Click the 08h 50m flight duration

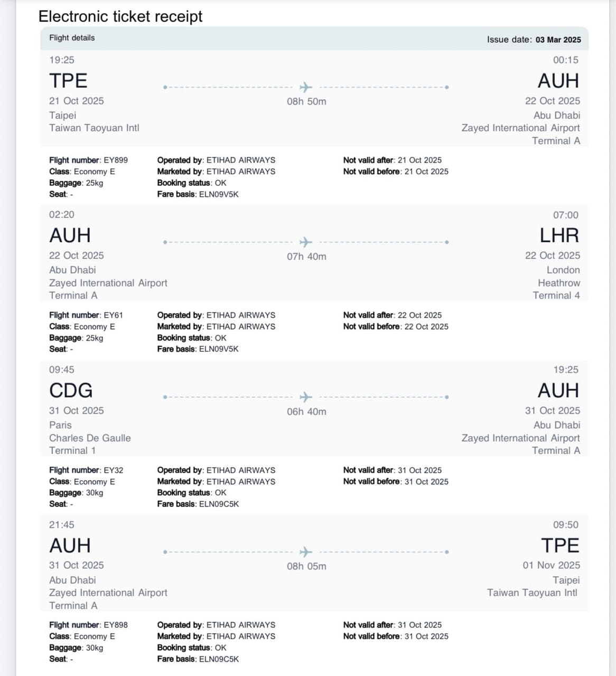[306, 101]
